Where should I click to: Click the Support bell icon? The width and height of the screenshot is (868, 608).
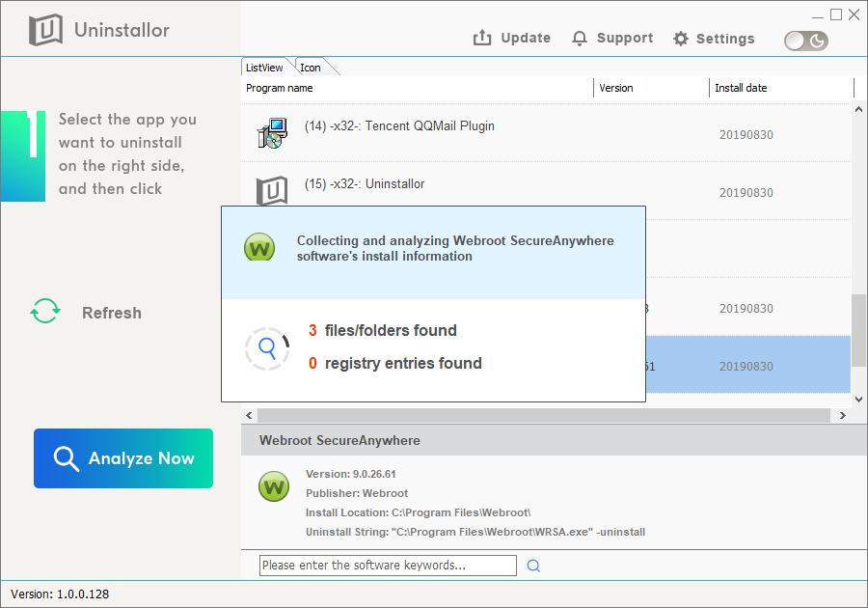pos(580,39)
